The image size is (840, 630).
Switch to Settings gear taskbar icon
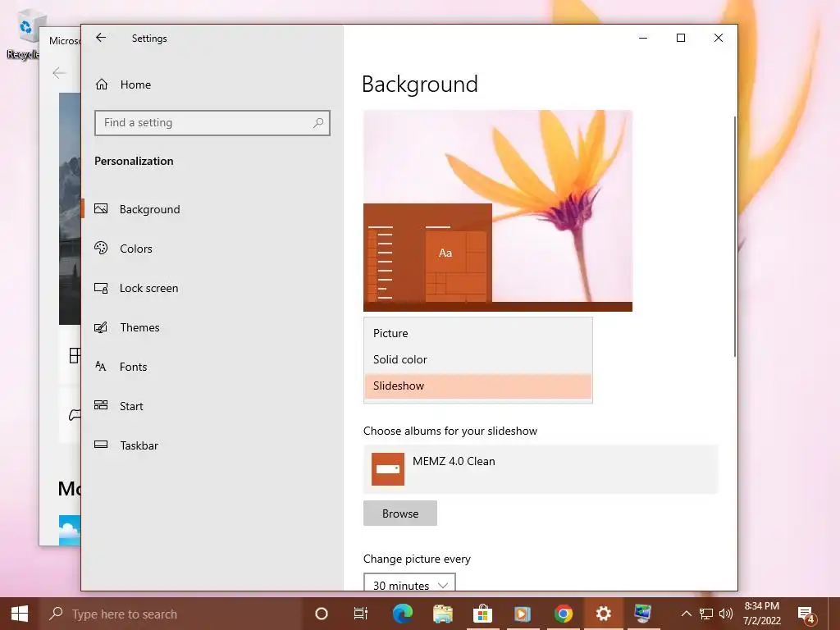click(603, 614)
